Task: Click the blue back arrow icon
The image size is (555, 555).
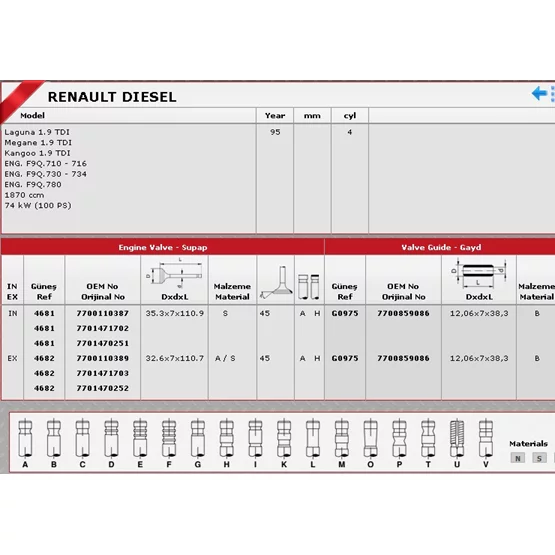Action: click(x=539, y=93)
